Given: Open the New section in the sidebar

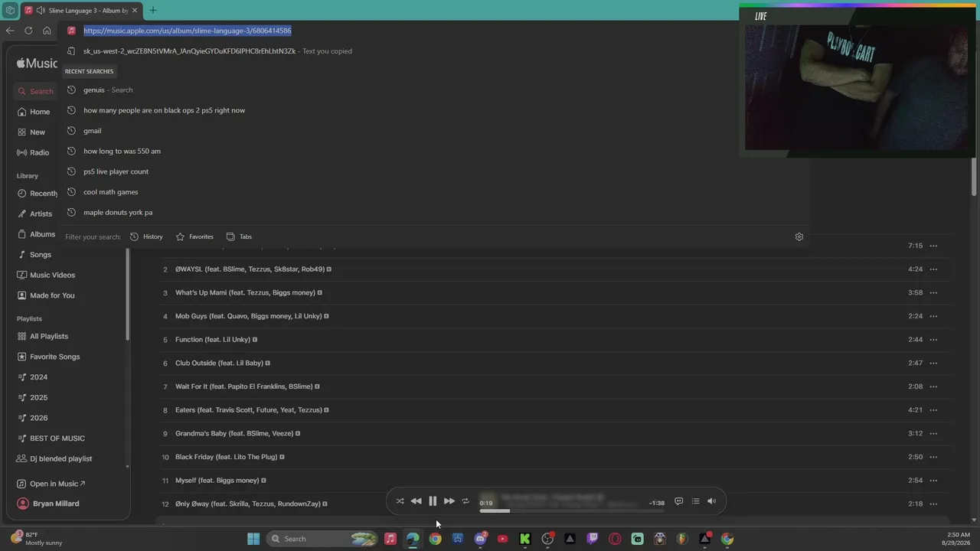Looking at the screenshot, I should click(31, 132).
